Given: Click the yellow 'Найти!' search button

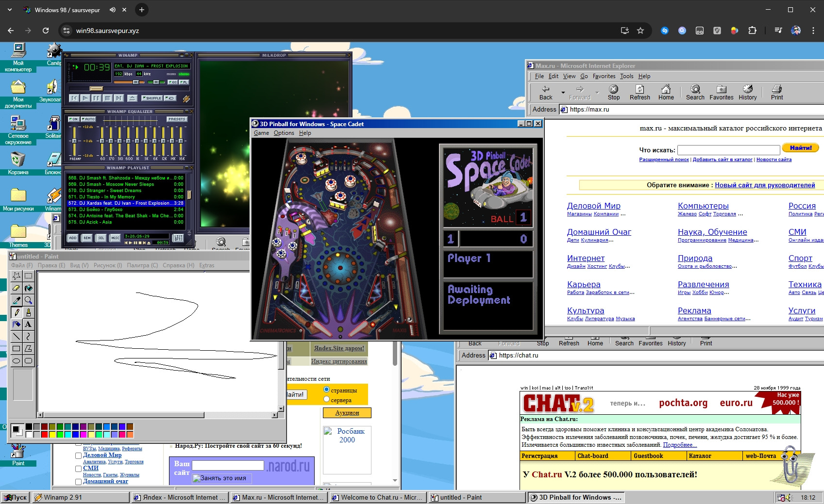Looking at the screenshot, I should tap(800, 148).
